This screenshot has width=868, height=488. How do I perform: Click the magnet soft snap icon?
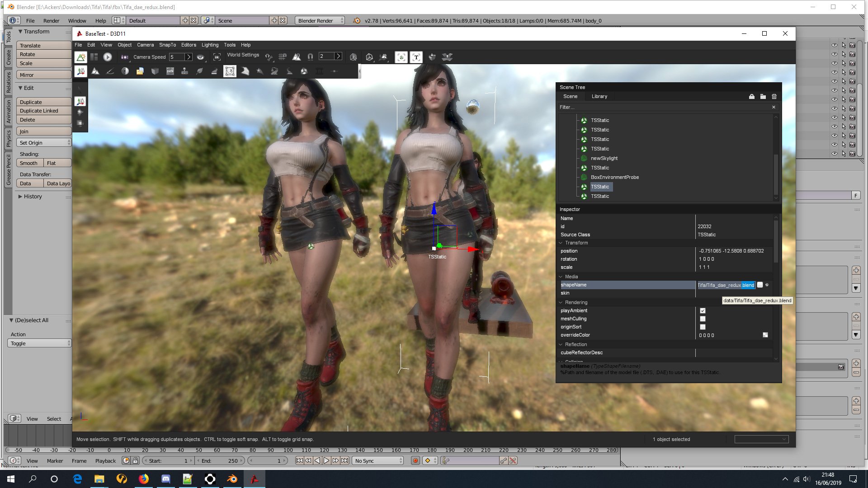(310, 57)
